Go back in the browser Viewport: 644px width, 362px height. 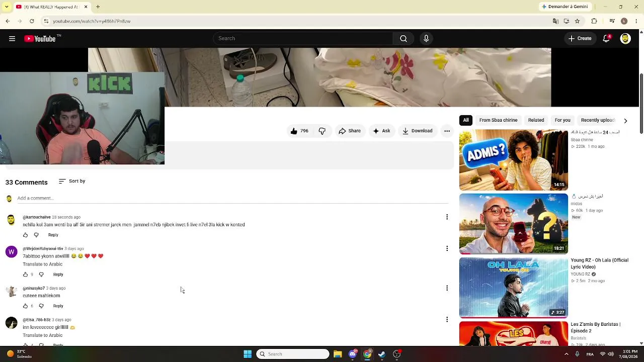coord(8,21)
